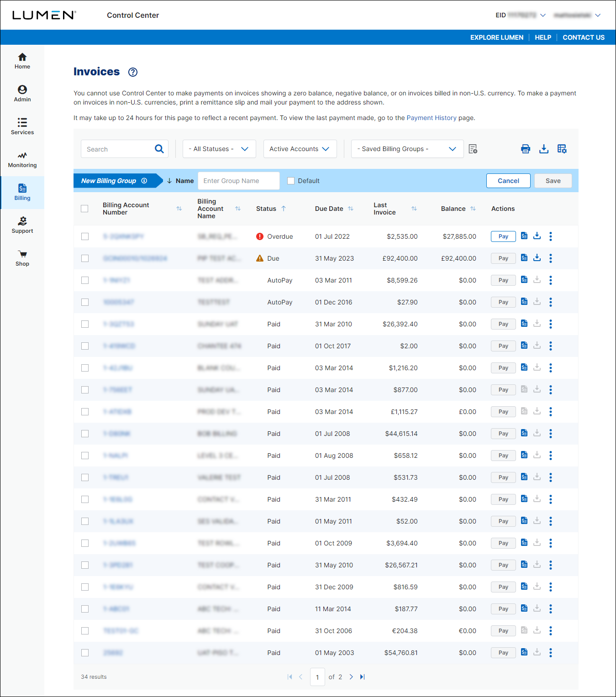The height and width of the screenshot is (697, 616).
Task: View invoice icon for the 31 May 2023 row
Action: click(524, 258)
